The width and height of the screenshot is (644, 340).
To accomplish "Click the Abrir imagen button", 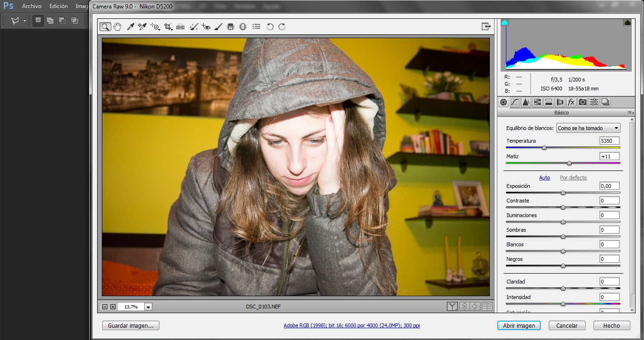I will click(x=519, y=325).
